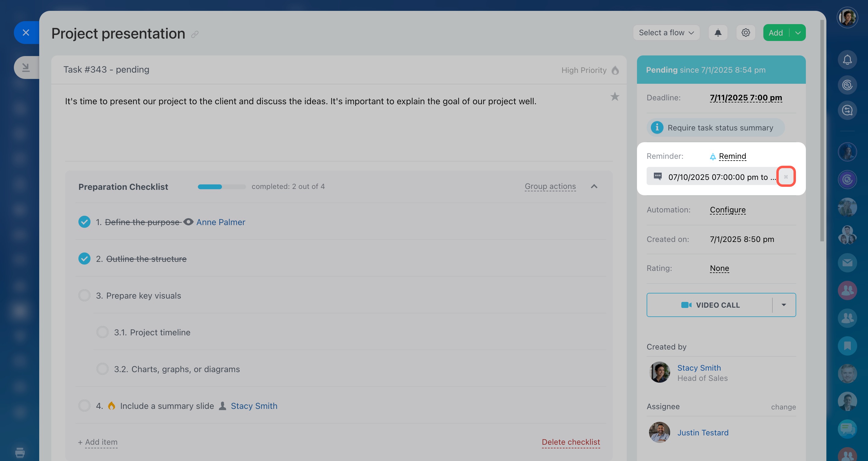
Task: Click the blue circular C icon in sidebar
Action: pyautogui.click(x=847, y=180)
